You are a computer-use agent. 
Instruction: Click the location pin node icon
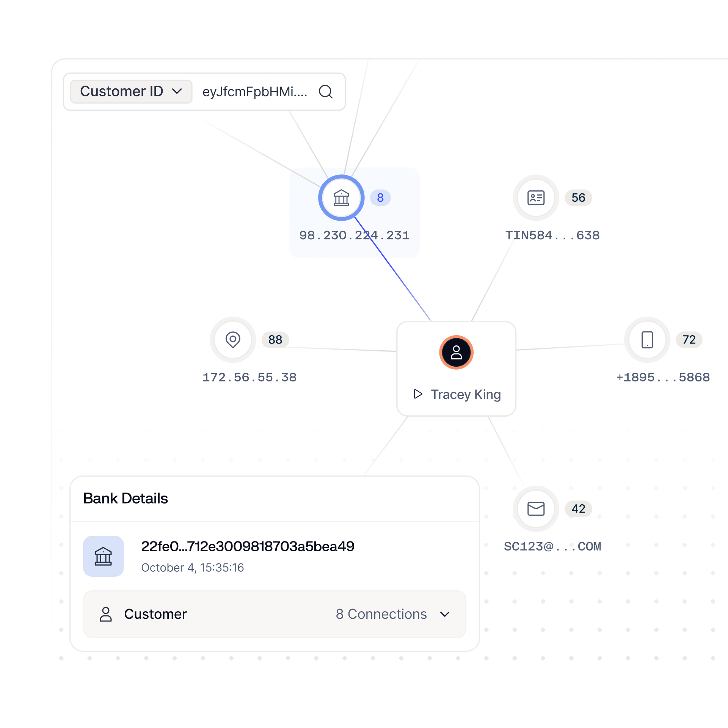(x=233, y=340)
